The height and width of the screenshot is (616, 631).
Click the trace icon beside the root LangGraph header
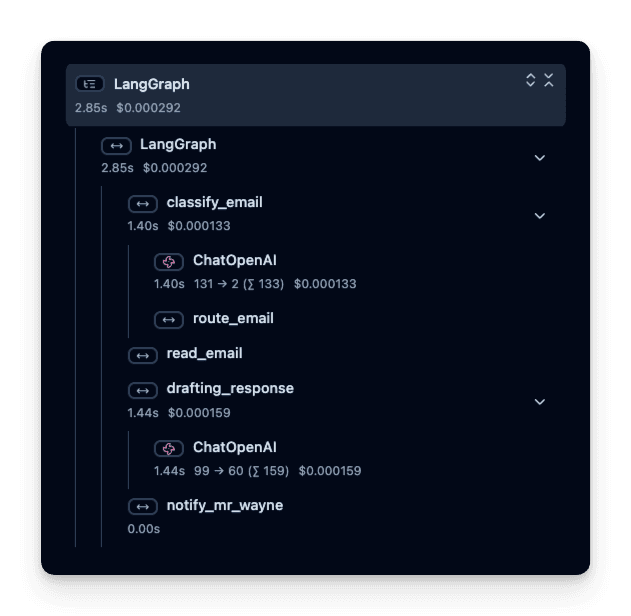(x=90, y=84)
